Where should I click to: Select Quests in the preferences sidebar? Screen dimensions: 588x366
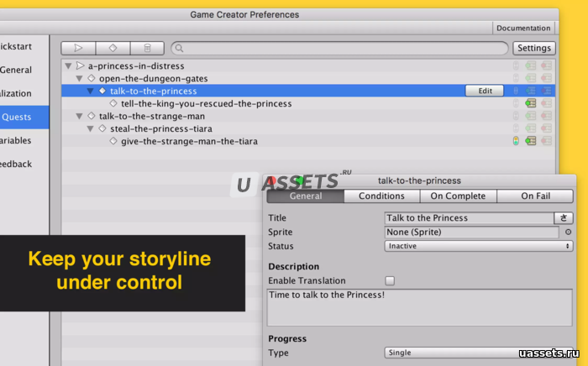click(x=24, y=117)
